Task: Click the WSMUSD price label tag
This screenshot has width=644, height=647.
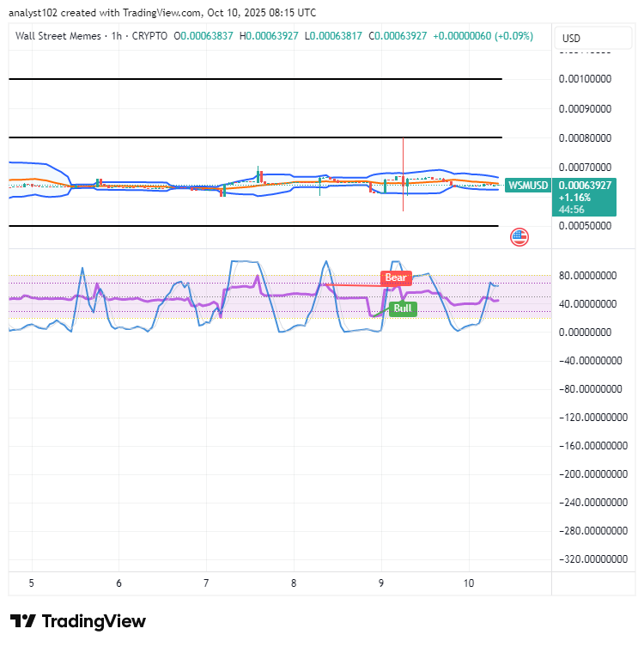Action: point(528,186)
